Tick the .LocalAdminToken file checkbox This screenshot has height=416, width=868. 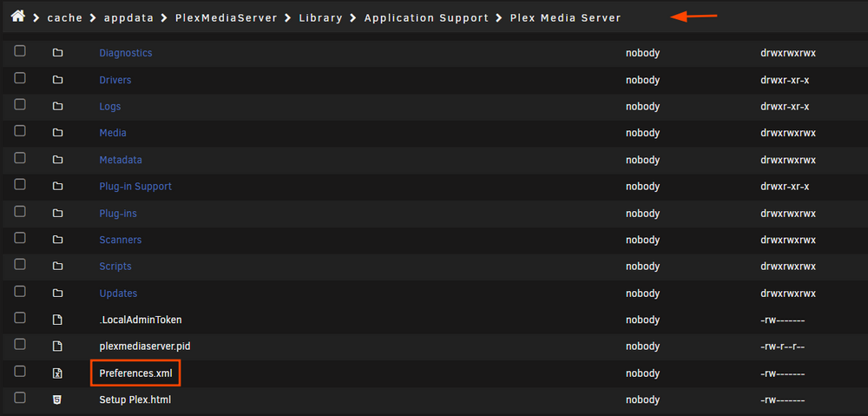(20, 317)
